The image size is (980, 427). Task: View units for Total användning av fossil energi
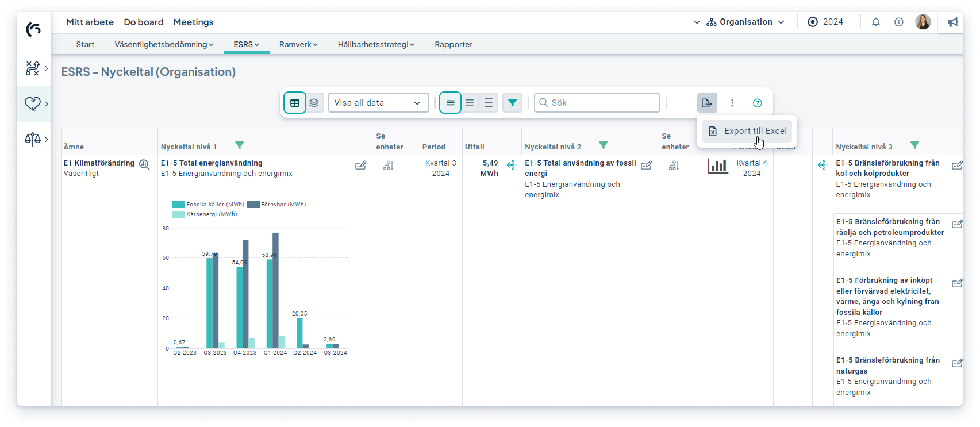[674, 166]
